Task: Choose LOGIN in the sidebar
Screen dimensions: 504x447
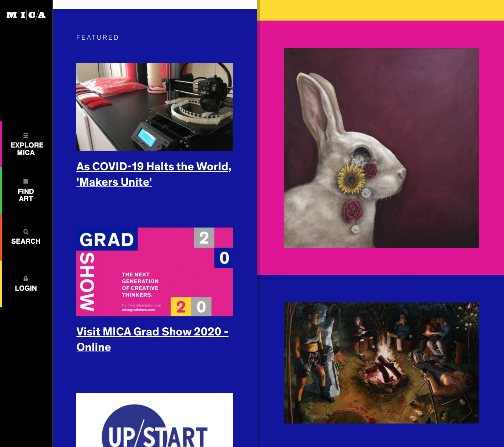Action: 26,288
